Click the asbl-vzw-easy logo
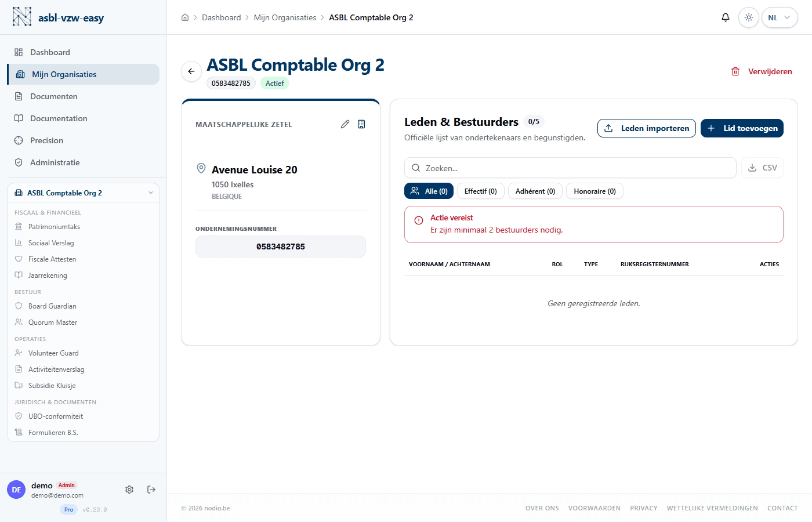 tap(57, 17)
